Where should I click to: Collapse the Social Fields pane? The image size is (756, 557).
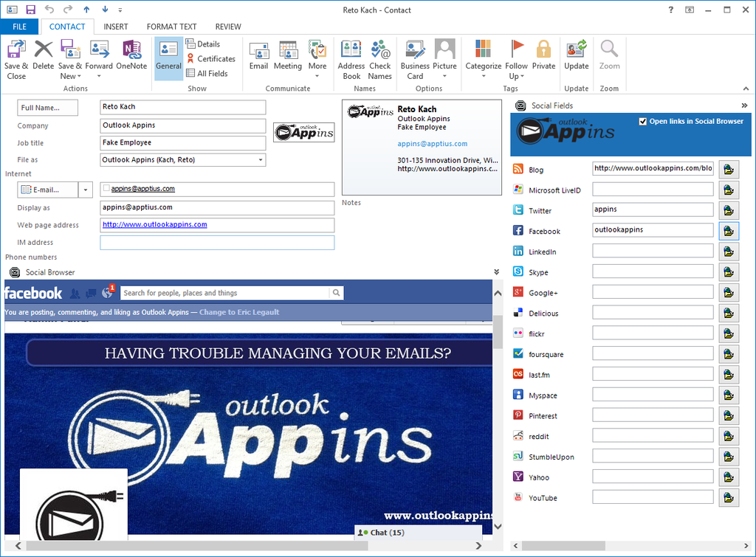(744, 105)
